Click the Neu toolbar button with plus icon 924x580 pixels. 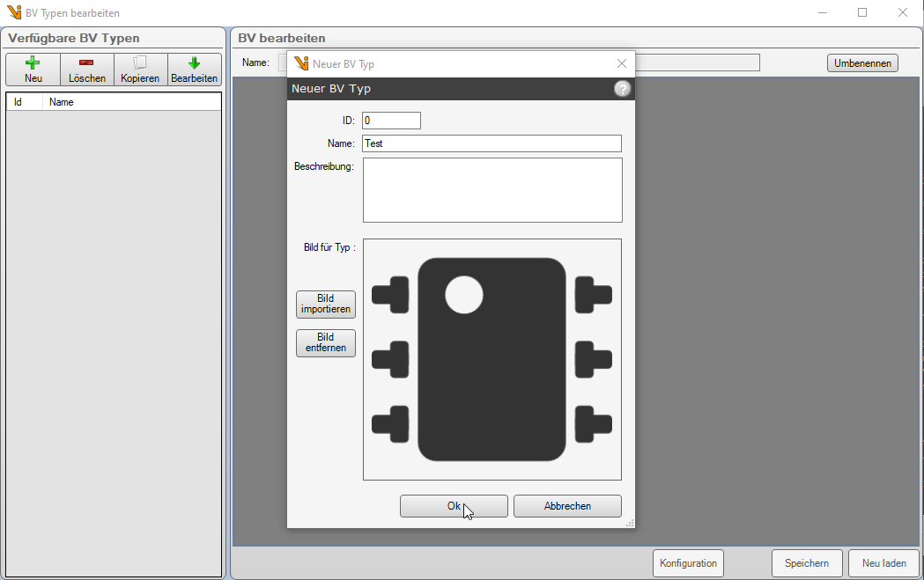33,70
